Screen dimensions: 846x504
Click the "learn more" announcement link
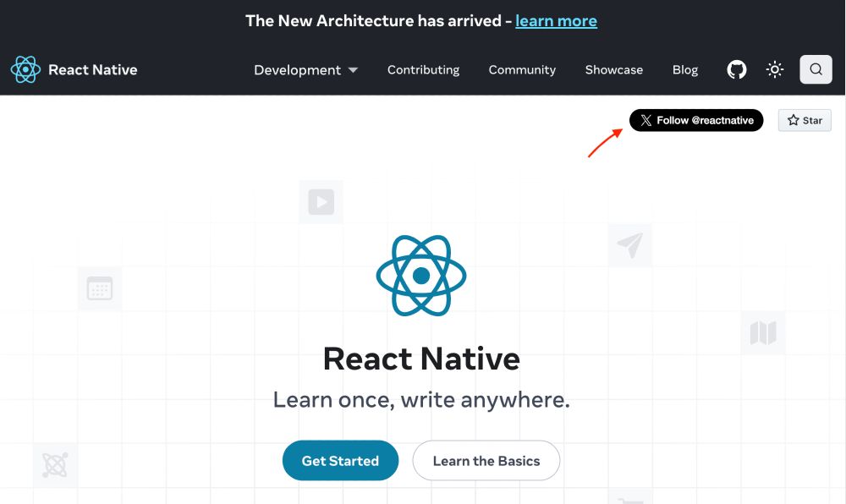pyautogui.click(x=557, y=21)
